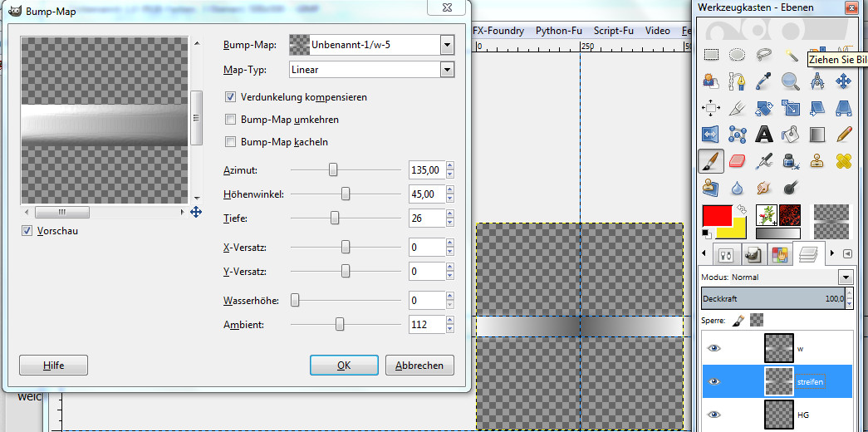Select the Smudge finger tool
The width and height of the screenshot is (868, 432).
[x=764, y=189]
